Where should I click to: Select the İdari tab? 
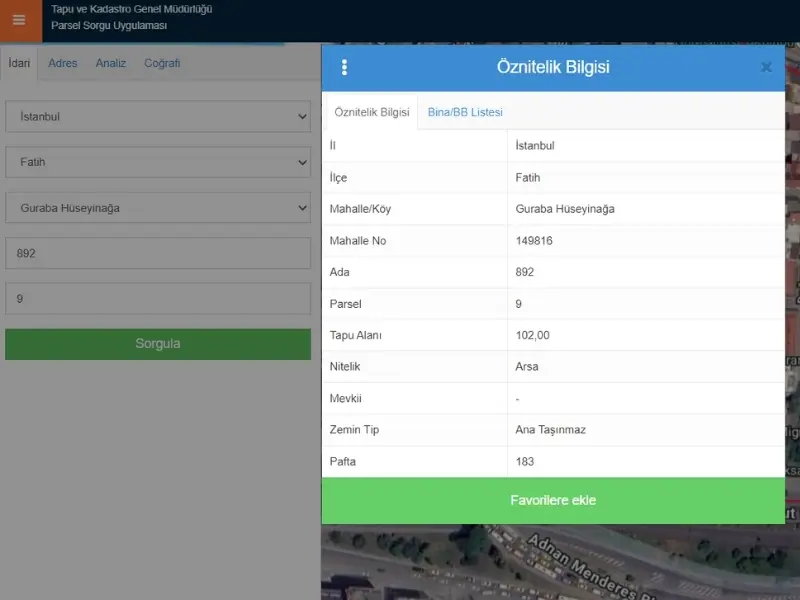pyautogui.click(x=19, y=63)
